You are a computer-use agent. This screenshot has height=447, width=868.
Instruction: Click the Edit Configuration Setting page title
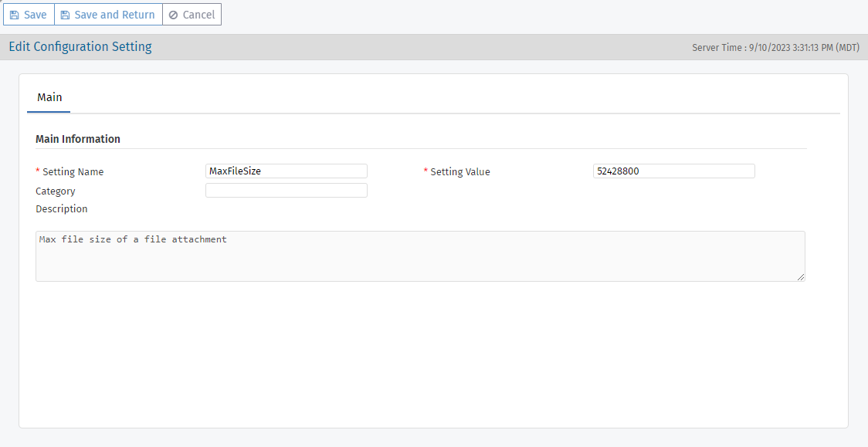tap(80, 47)
